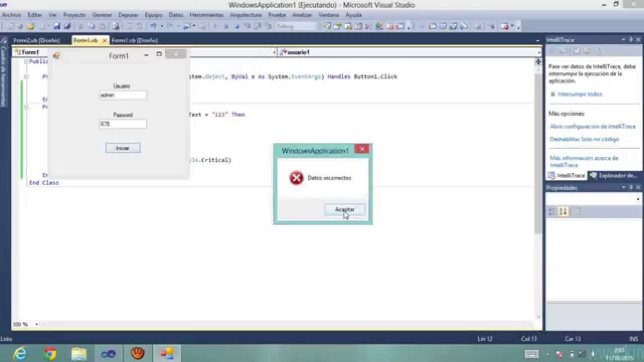
Task: Open the active files list dropdown arrow
Action: click(x=539, y=40)
